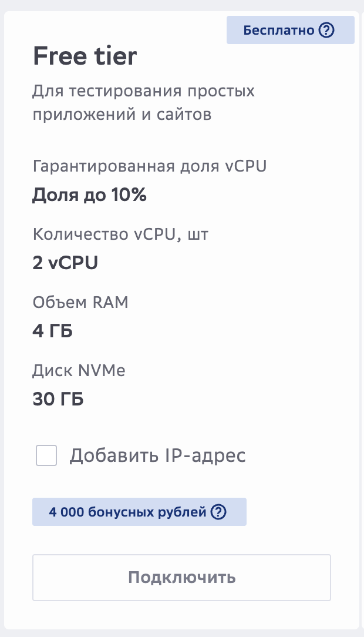Click the question icon inside the bonus badge
The height and width of the screenshot is (637, 364).
coord(218,512)
